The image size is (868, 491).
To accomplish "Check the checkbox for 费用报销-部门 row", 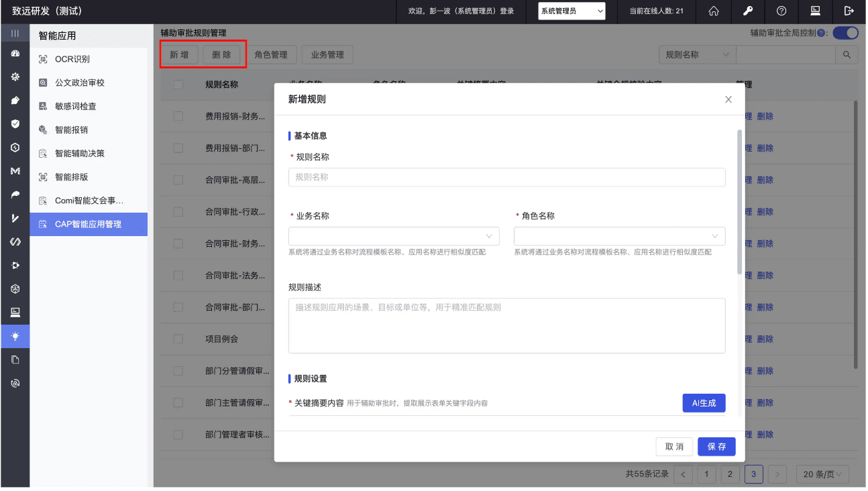I will (178, 148).
